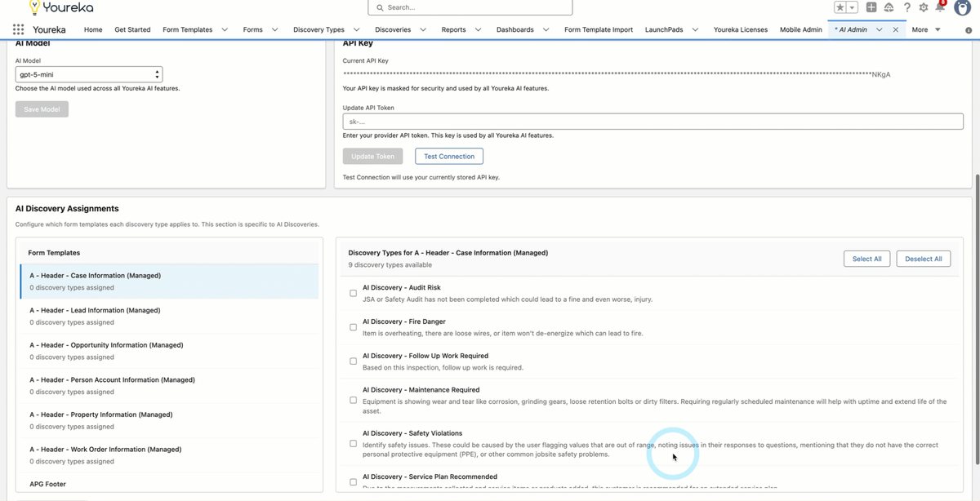Click the Test Connection button
980x501 pixels.
point(449,156)
